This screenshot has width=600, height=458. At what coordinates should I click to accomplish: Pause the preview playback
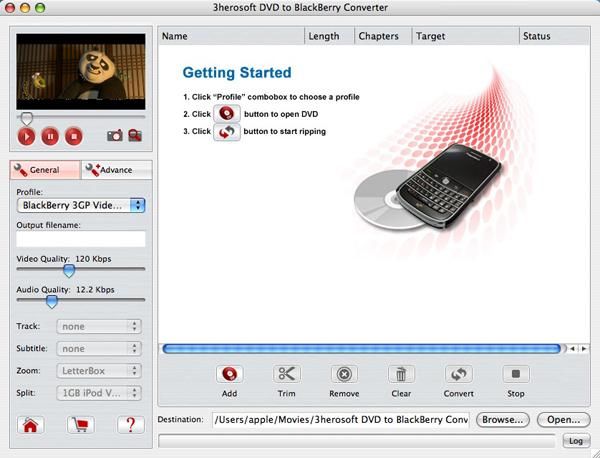[x=50, y=136]
